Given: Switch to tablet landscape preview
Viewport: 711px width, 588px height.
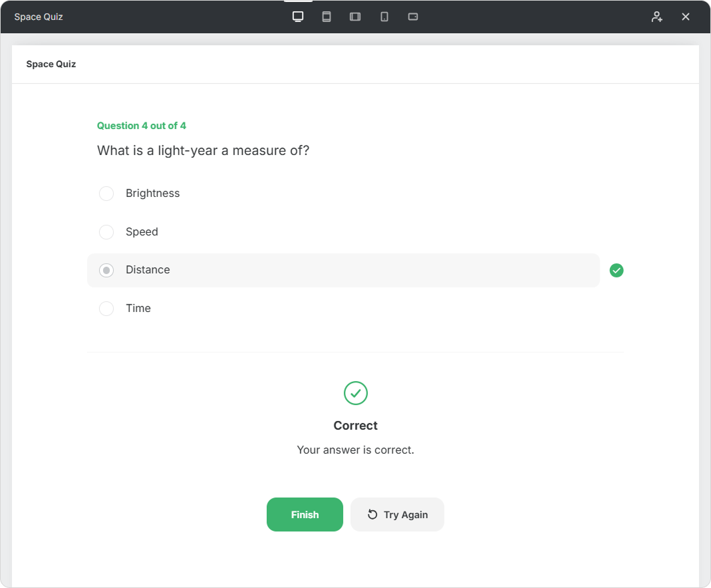Looking at the screenshot, I should pos(355,17).
